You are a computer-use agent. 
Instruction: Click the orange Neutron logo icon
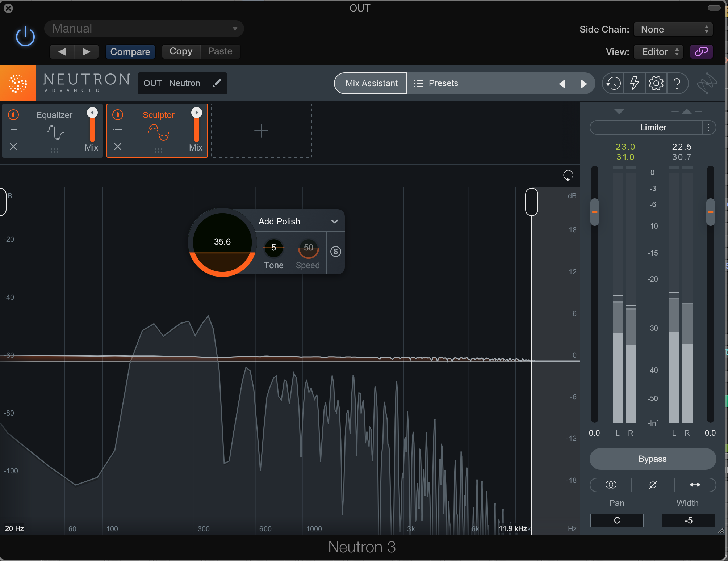click(x=18, y=83)
